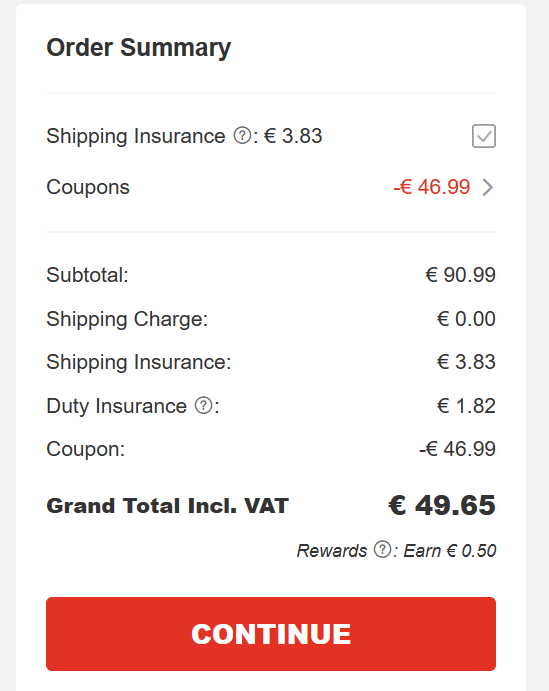Toggle the Shipping Insurance checkbox
This screenshot has width=549, height=691.
tap(484, 136)
